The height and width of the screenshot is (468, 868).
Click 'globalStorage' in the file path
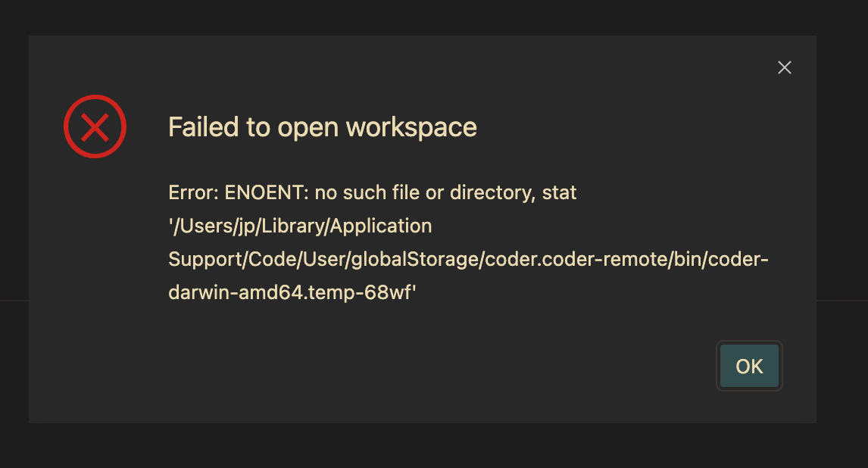415,260
